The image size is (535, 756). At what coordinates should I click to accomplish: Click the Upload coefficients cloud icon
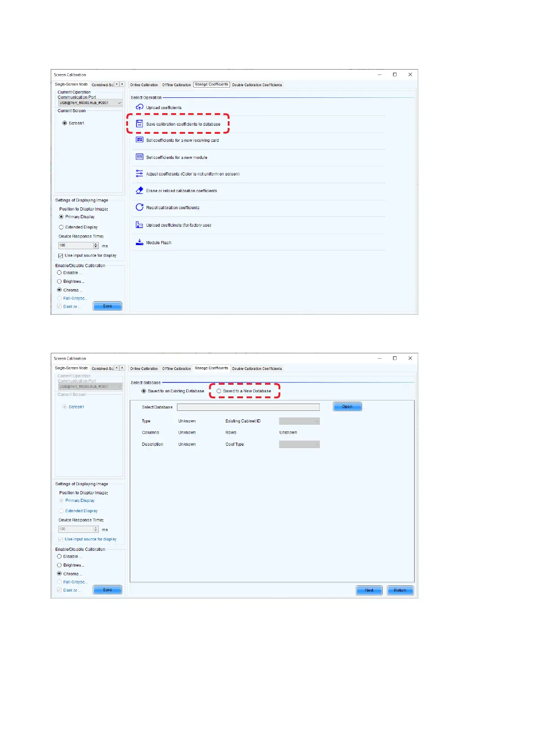[x=140, y=107]
